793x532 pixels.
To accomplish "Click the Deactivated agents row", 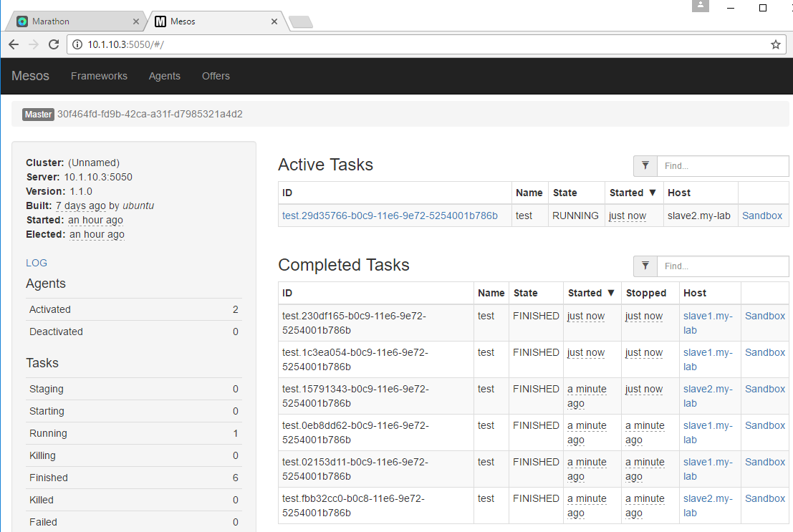I will coord(133,332).
